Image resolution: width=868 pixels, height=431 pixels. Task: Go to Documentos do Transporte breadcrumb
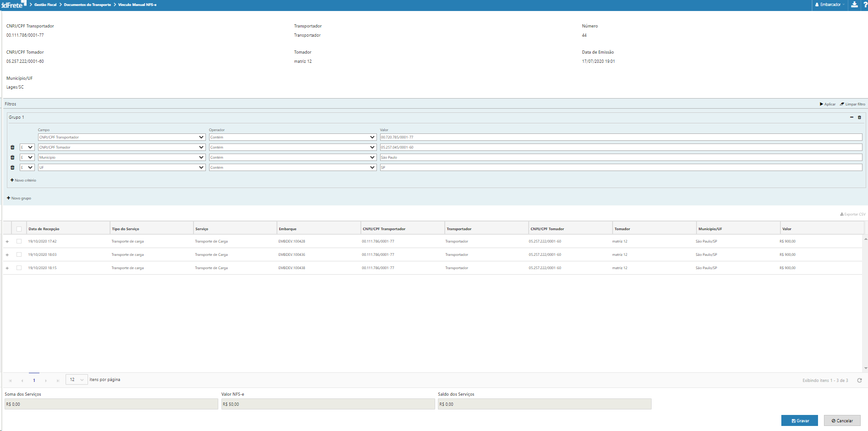click(x=87, y=5)
